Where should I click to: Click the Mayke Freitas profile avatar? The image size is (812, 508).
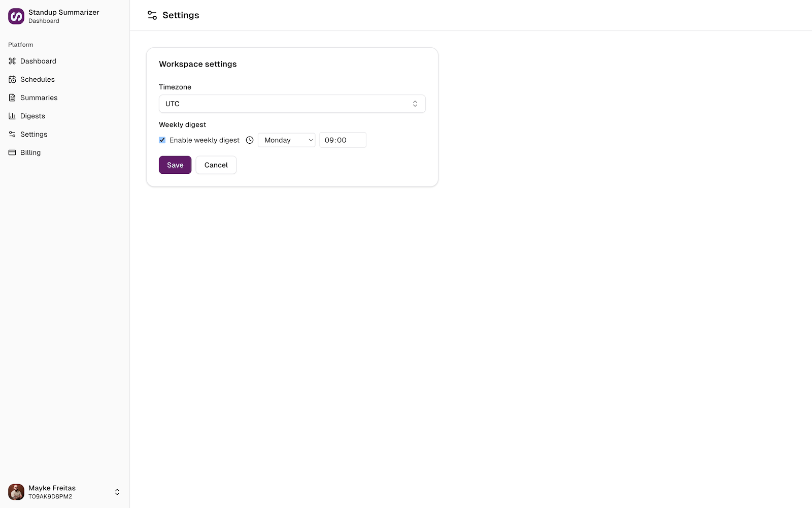coord(16,492)
